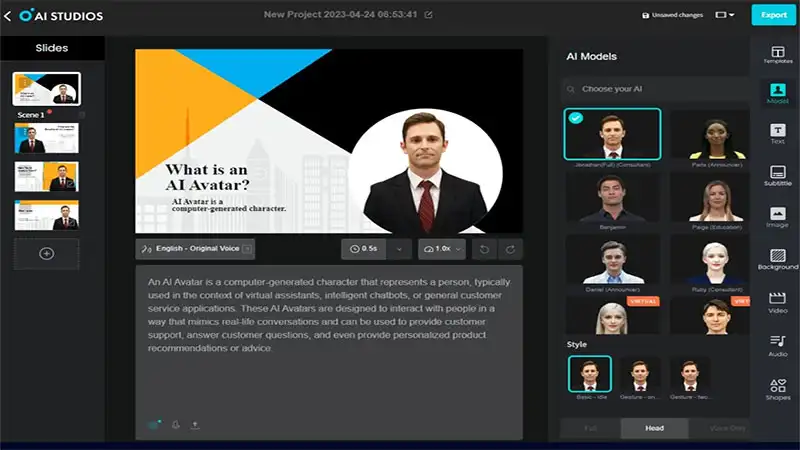
Task: Open the English - Original Voice selector
Action: coord(195,249)
